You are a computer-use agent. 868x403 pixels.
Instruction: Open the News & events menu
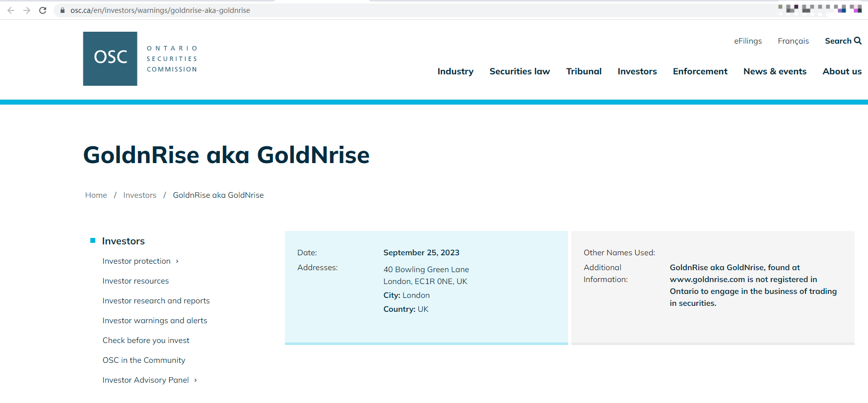(x=775, y=71)
